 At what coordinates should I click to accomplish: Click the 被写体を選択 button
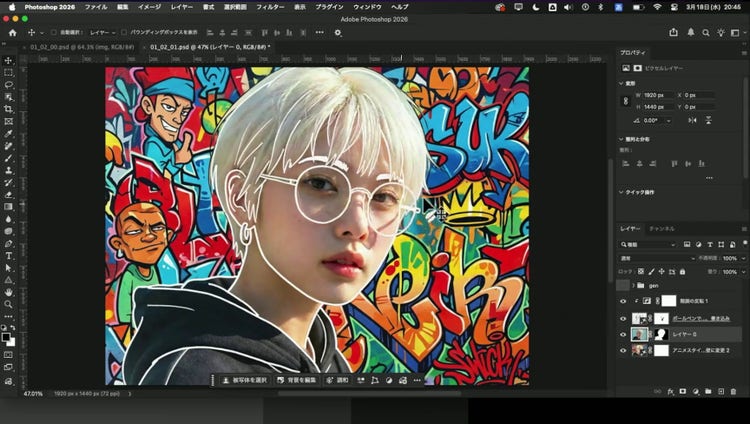pos(244,380)
